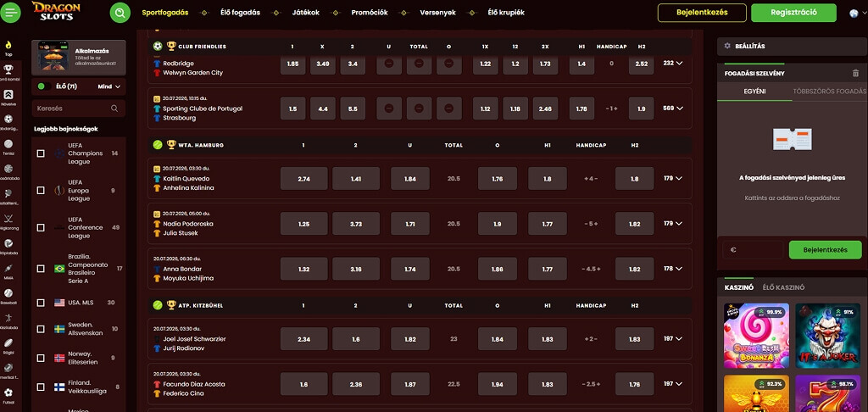
Task: Select the MMA sidebar icon
Action: tap(8, 268)
